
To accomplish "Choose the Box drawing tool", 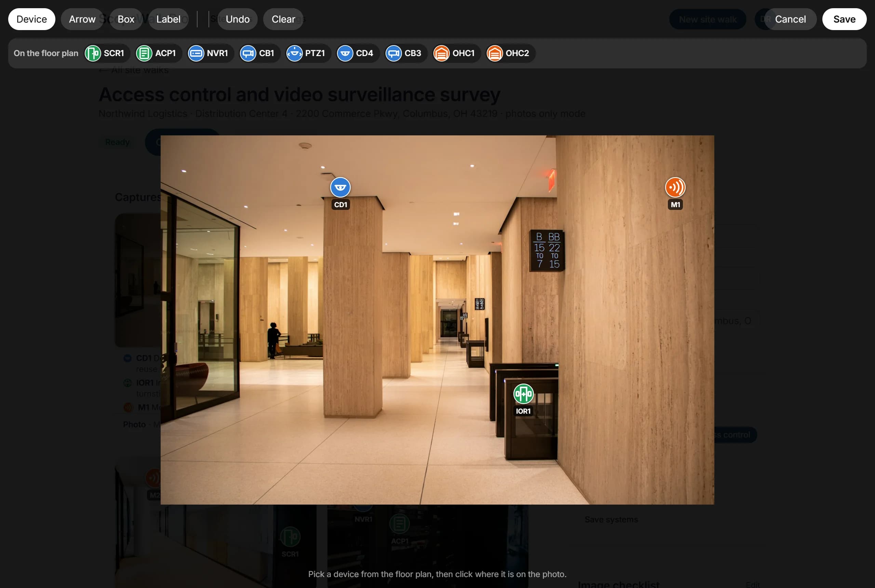I will [x=126, y=19].
